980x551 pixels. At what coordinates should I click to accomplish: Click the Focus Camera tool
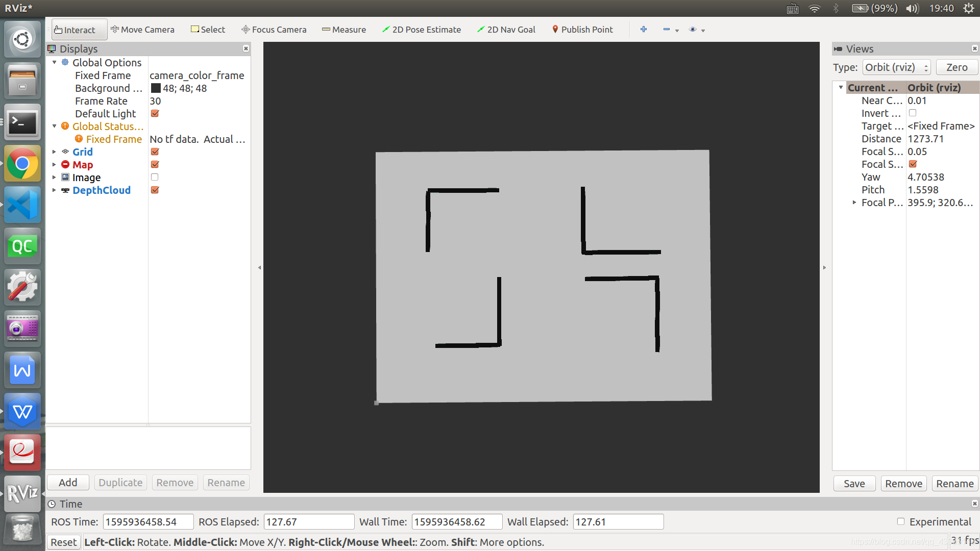click(x=274, y=30)
